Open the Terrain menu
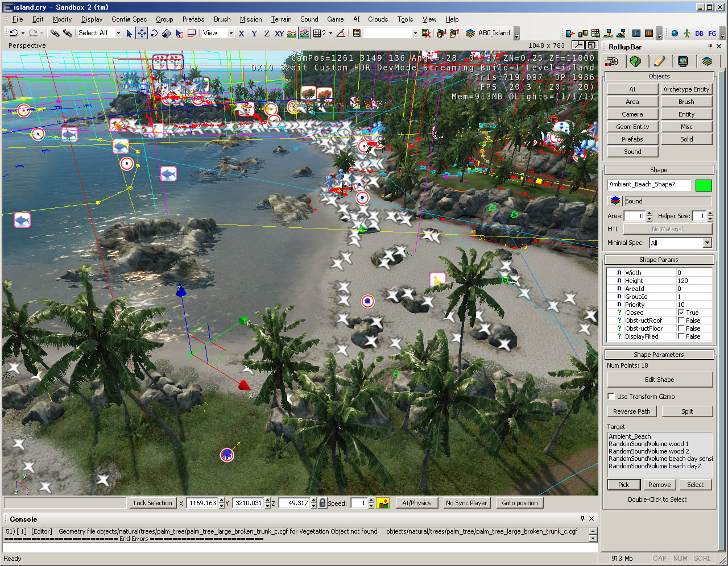 pos(281,19)
